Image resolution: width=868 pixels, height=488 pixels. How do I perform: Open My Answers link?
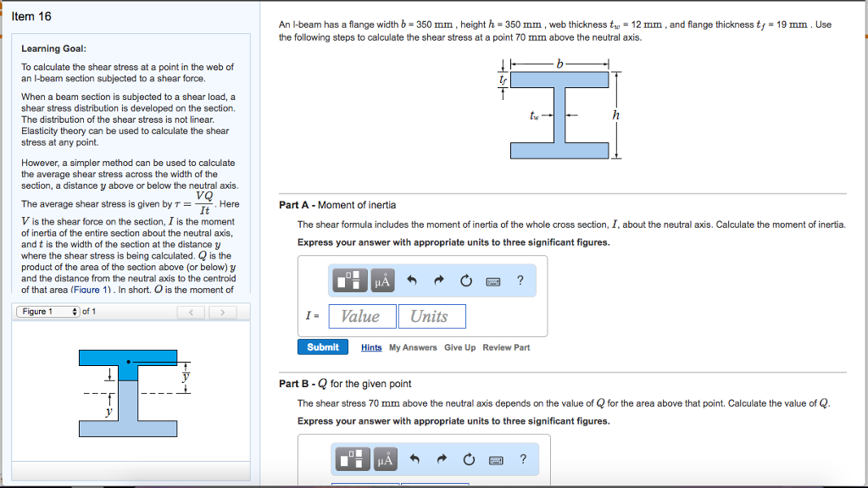pos(413,347)
